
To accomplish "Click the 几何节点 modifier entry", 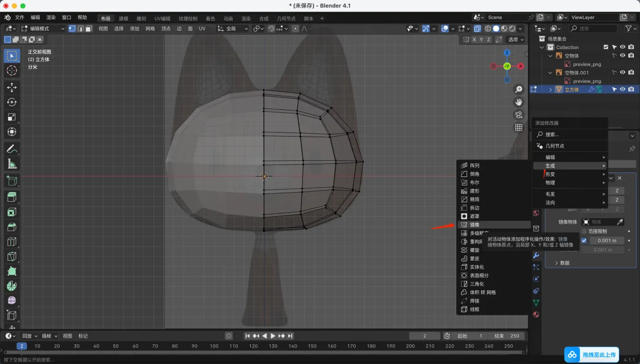I will [x=555, y=146].
